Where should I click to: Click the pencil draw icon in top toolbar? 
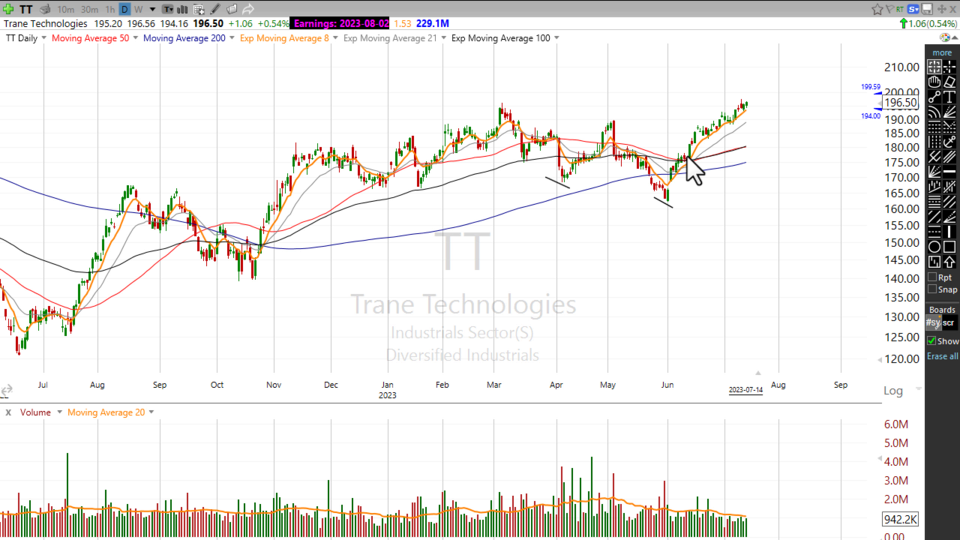point(215,9)
